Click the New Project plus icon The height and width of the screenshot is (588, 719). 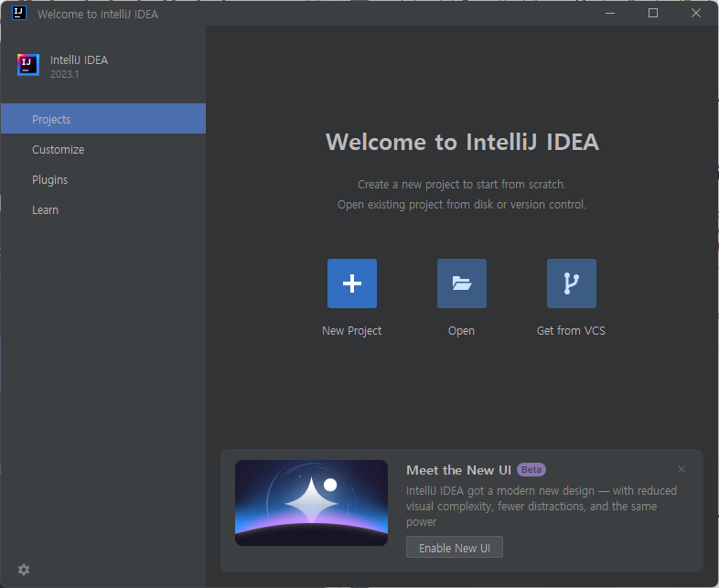[351, 283]
